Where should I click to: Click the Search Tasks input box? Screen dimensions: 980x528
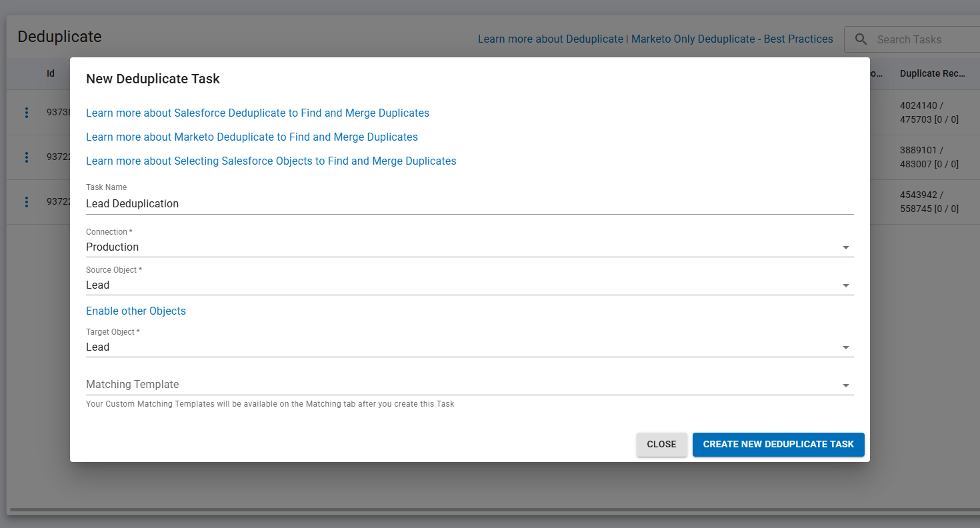[x=920, y=39]
